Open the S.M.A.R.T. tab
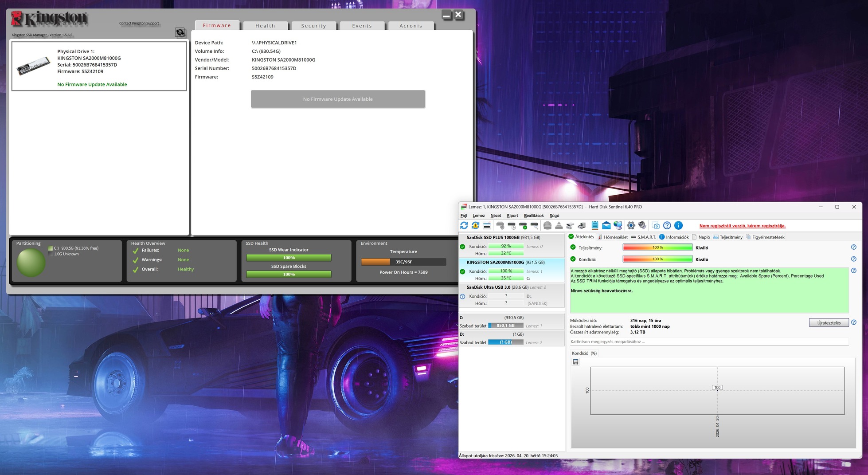The width and height of the screenshot is (868, 475). 643,237
